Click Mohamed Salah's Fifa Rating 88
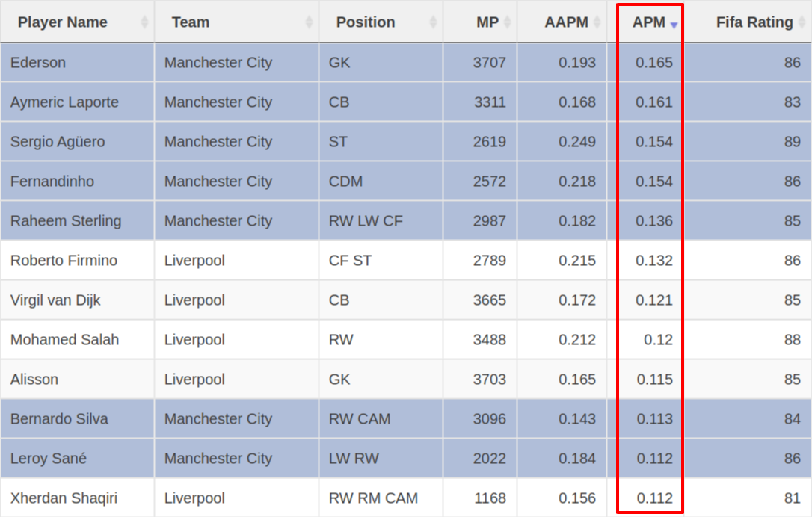 (x=792, y=340)
